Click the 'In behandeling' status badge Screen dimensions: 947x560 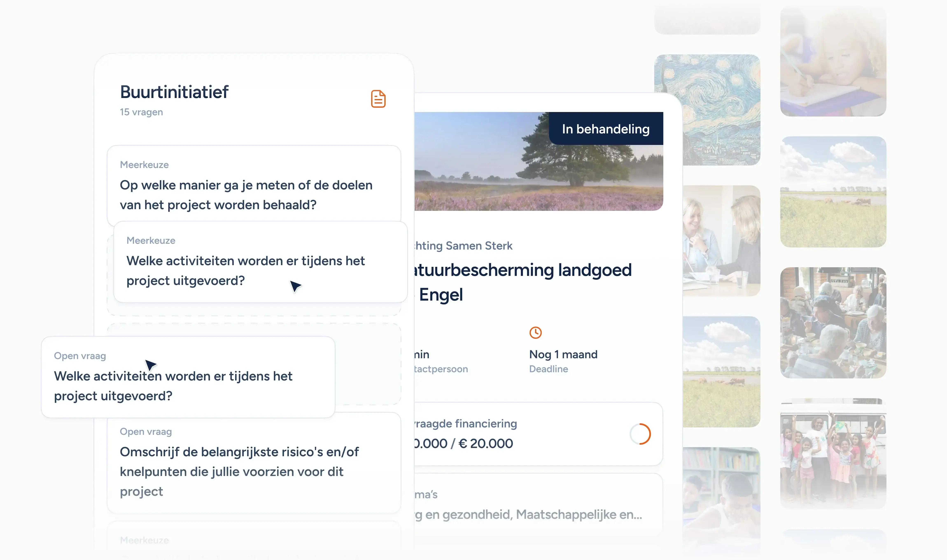coord(605,129)
